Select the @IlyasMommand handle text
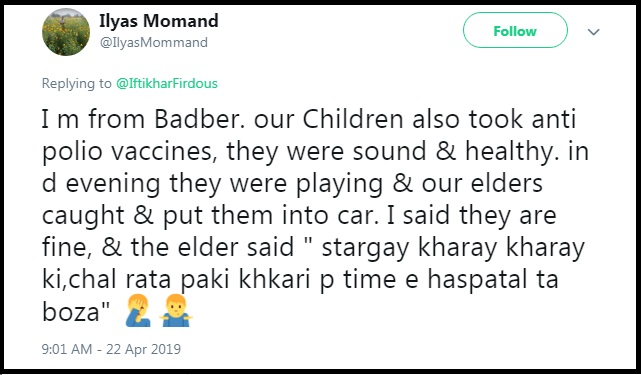Image resolution: width=641 pixels, height=375 pixels. [154, 43]
